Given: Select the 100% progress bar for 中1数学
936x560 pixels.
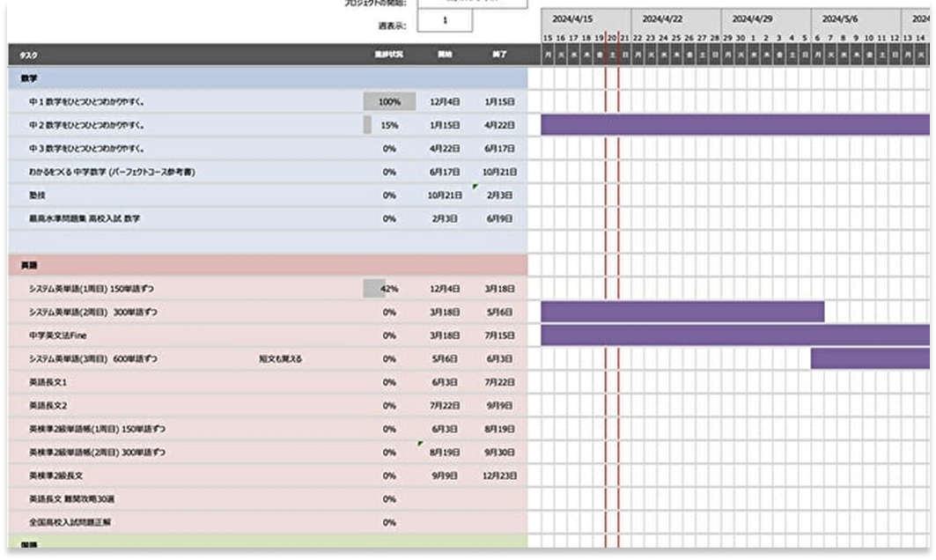Looking at the screenshot, I should pos(389,102).
